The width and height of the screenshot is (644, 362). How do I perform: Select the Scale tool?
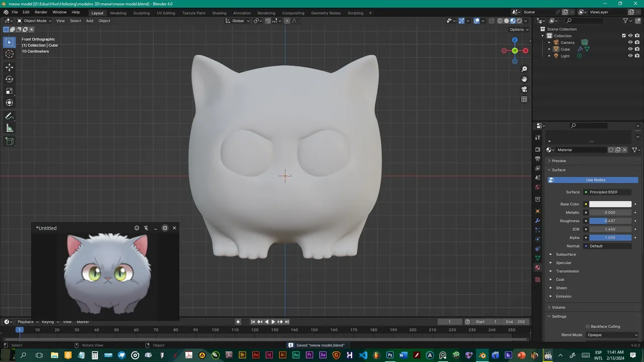(x=10, y=91)
